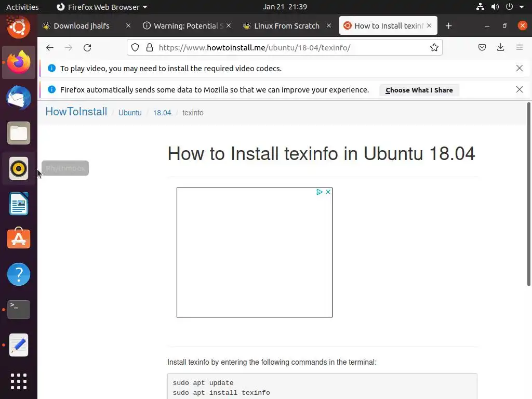Close the Warning: Potential tab
The height and width of the screenshot is (399, 532).
point(229,26)
